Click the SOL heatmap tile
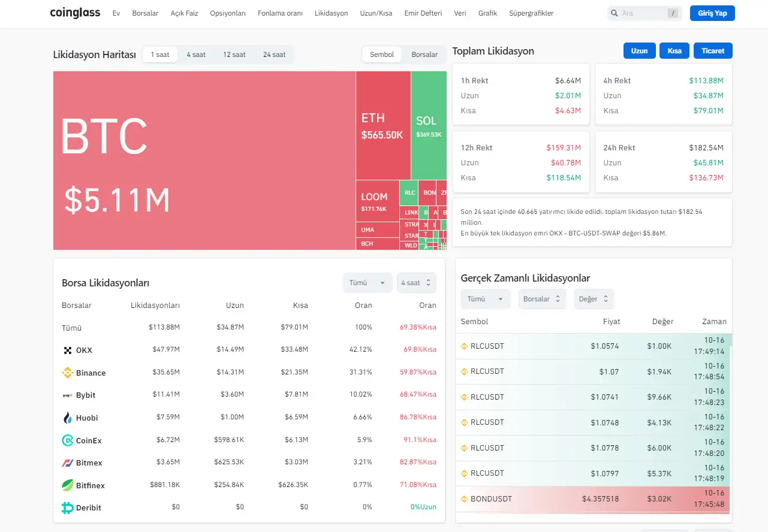Screen dimensions: 768x532 (429, 126)
